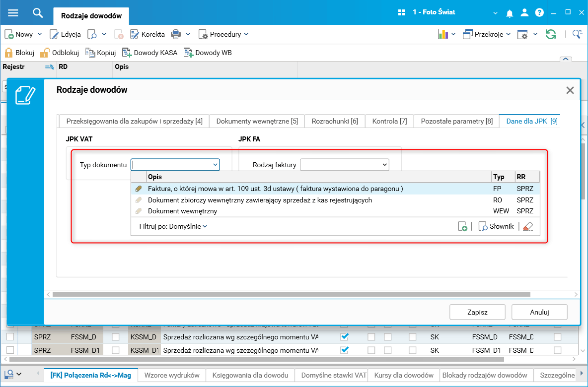Open the Słownik dictionary
588x387 pixels.
tap(496, 226)
